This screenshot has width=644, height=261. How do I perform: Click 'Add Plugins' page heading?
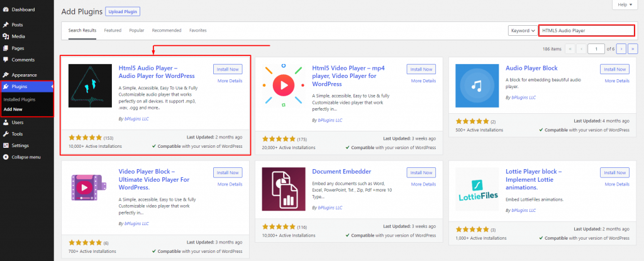[81, 11]
